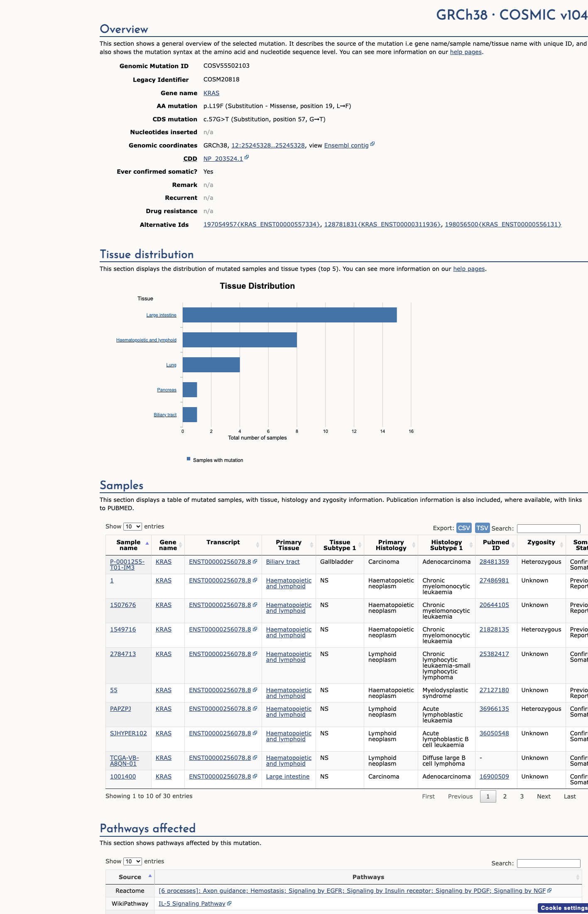Click the Large intestine chart axis label
This screenshot has height=914, width=588.
[161, 315]
